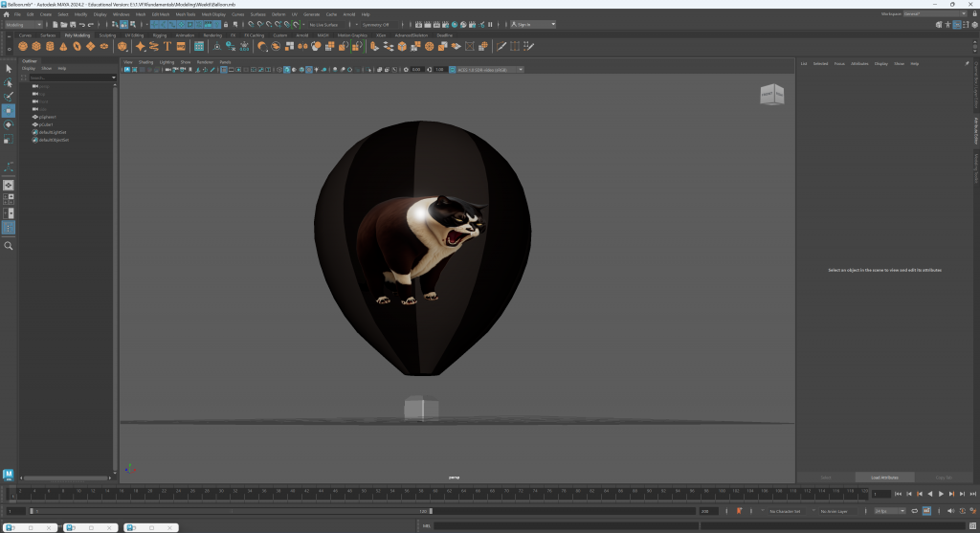Open a scene with folder icon
The image size is (980, 533).
(x=64, y=24)
